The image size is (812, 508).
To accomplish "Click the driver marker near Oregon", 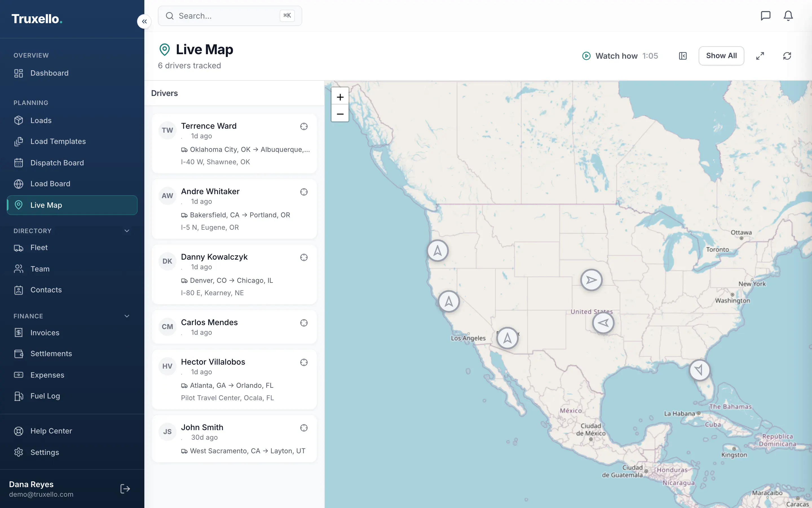I will coord(438,251).
